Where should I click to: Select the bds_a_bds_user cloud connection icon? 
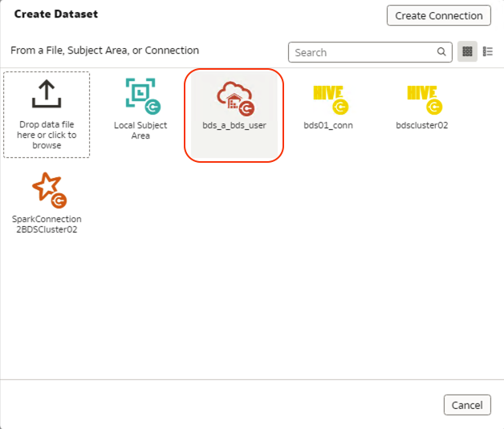(236, 99)
